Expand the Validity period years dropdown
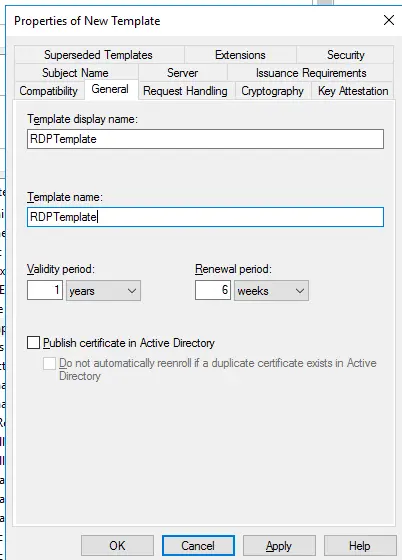Image resolution: width=402 pixels, height=560 pixels. pos(103,290)
